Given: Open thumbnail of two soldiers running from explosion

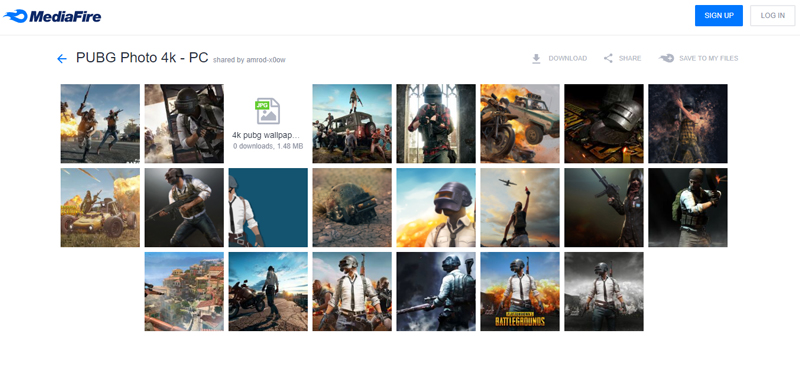Looking at the screenshot, I should [x=100, y=123].
